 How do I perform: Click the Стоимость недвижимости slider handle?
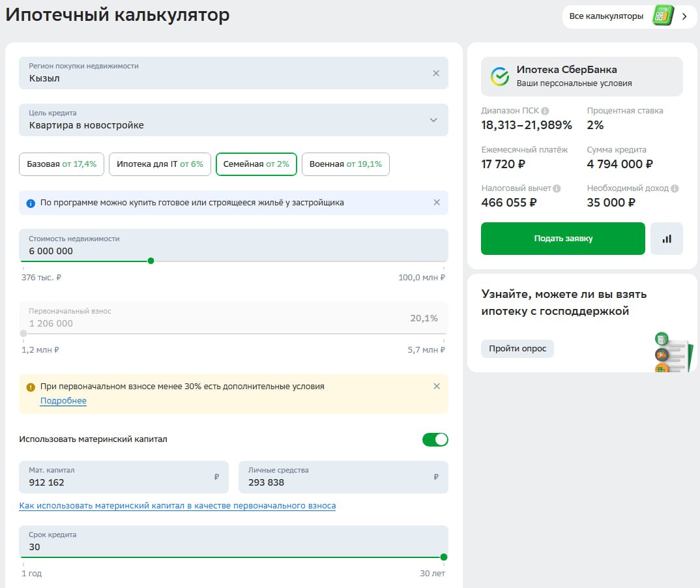tap(151, 261)
